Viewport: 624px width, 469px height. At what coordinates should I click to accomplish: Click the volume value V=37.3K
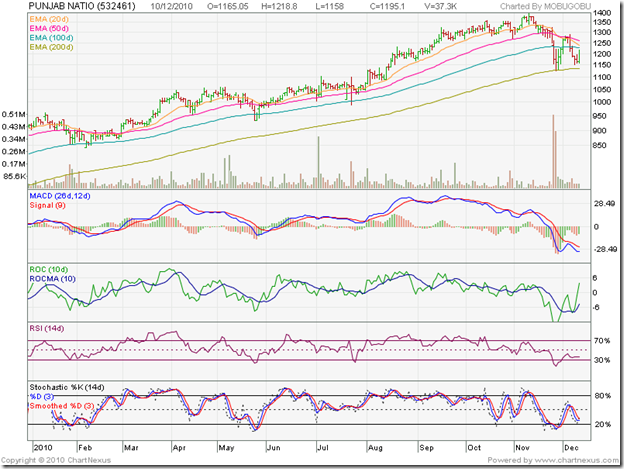click(x=440, y=6)
